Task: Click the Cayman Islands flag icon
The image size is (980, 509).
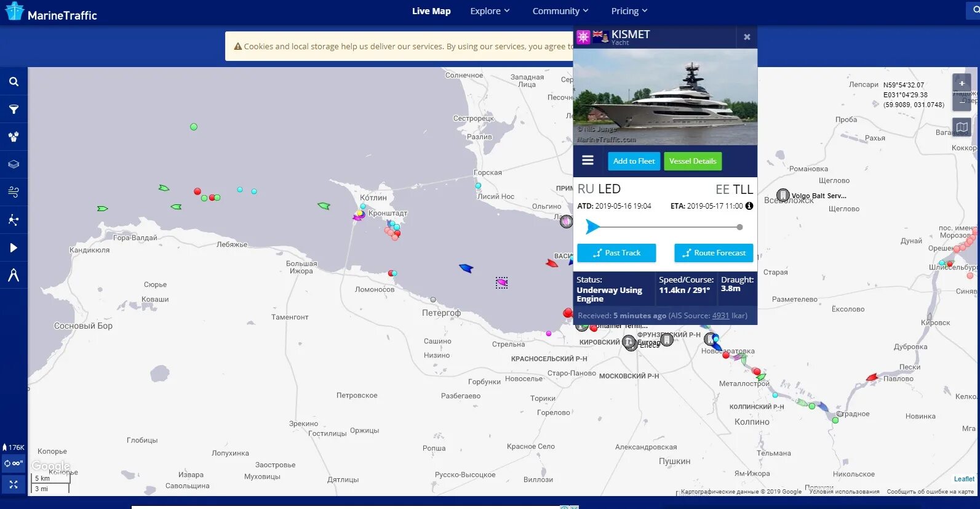Action: coord(600,36)
